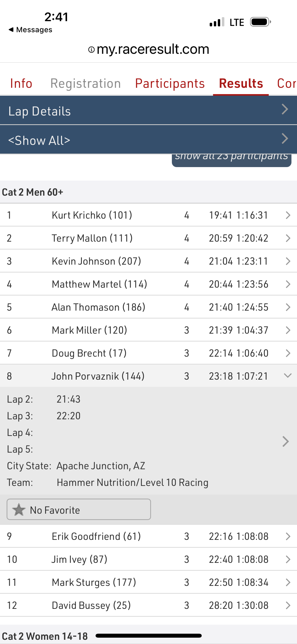Tap the site info icon beside URL

point(91,50)
